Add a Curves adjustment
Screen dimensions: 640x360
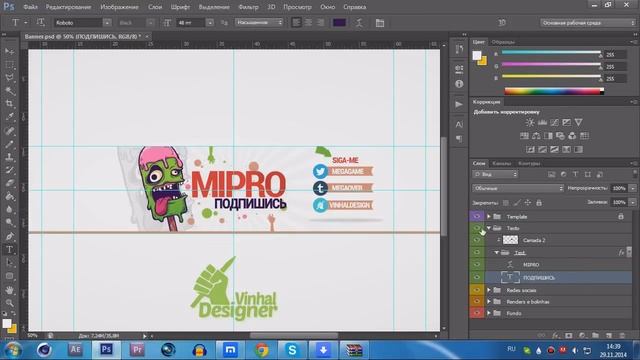pos(554,122)
